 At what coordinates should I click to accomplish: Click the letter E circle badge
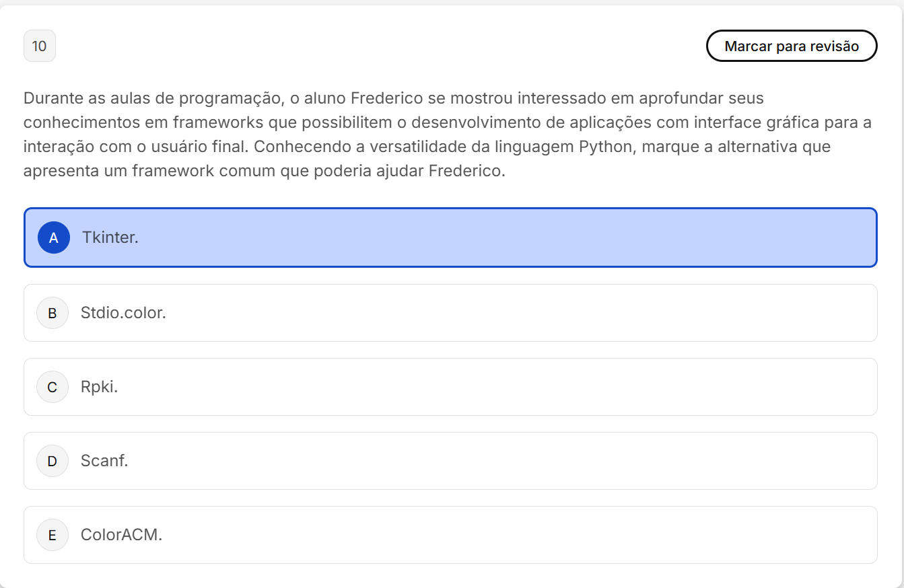[53, 535]
